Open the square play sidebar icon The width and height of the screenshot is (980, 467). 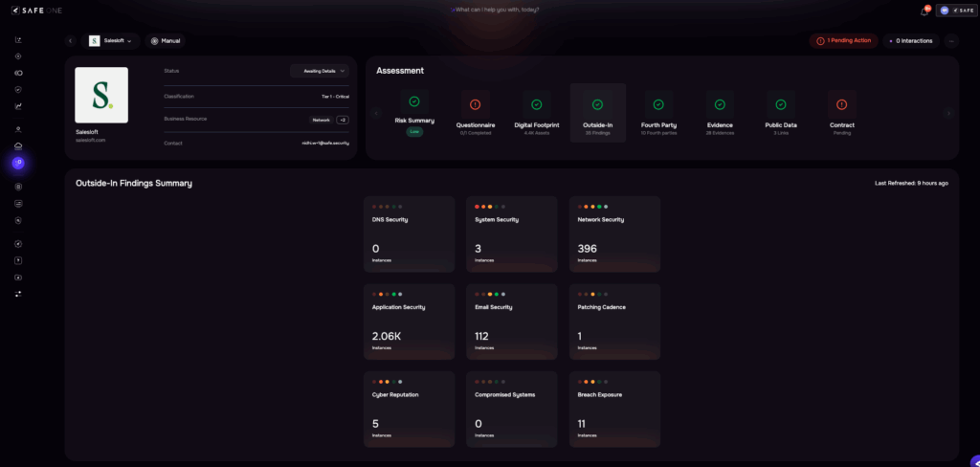(18, 260)
